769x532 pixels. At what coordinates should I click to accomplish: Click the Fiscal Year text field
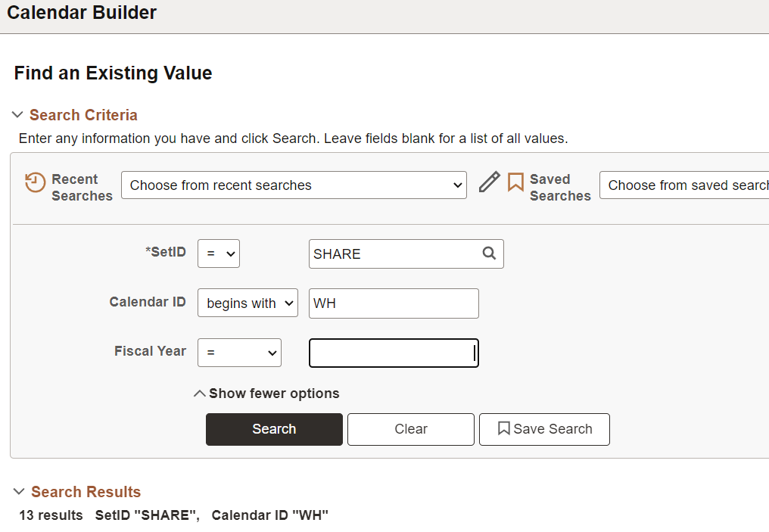coord(394,353)
